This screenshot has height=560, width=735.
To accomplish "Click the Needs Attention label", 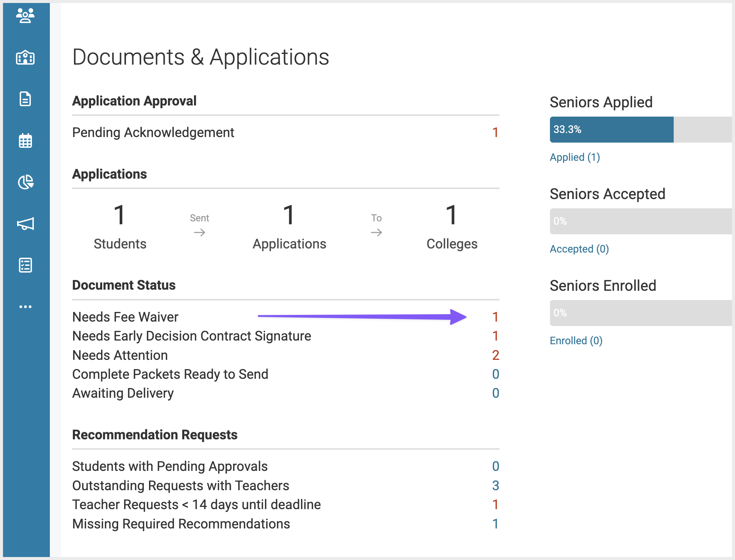I will pyautogui.click(x=120, y=355).
